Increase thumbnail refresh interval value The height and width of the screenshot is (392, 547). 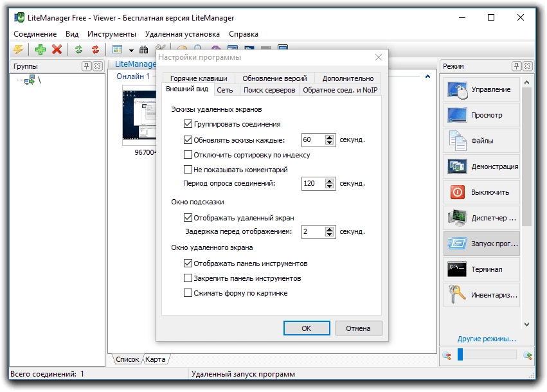329,137
